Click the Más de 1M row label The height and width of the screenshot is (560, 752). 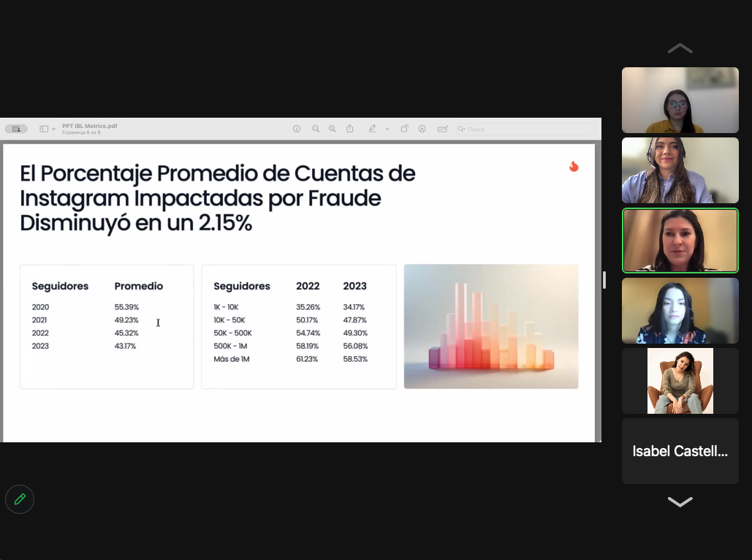click(x=232, y=359)
